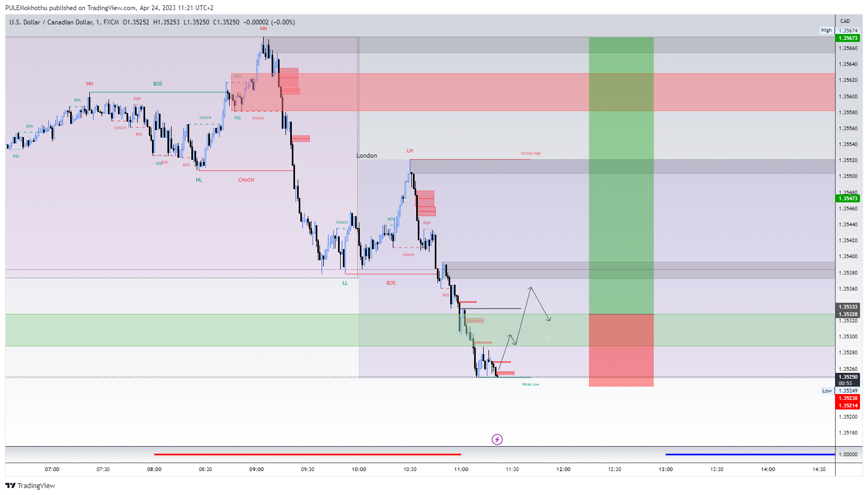Select the High price label tag
This screenshot has width=868, height=495.
tap(827, 30)
